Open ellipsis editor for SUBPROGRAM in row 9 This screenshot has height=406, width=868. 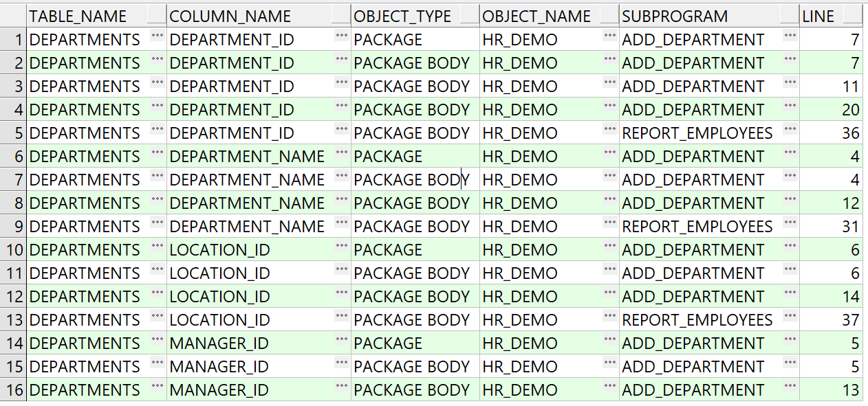790,223
